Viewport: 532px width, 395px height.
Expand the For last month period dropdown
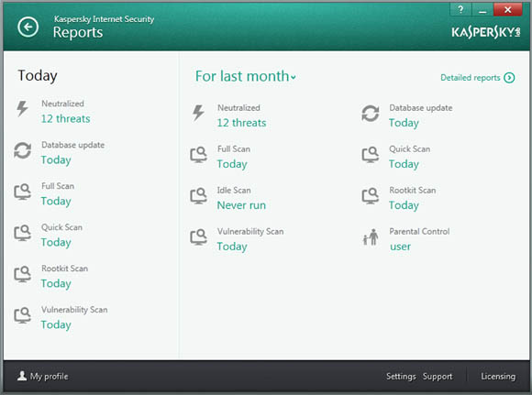pos(246,76)
